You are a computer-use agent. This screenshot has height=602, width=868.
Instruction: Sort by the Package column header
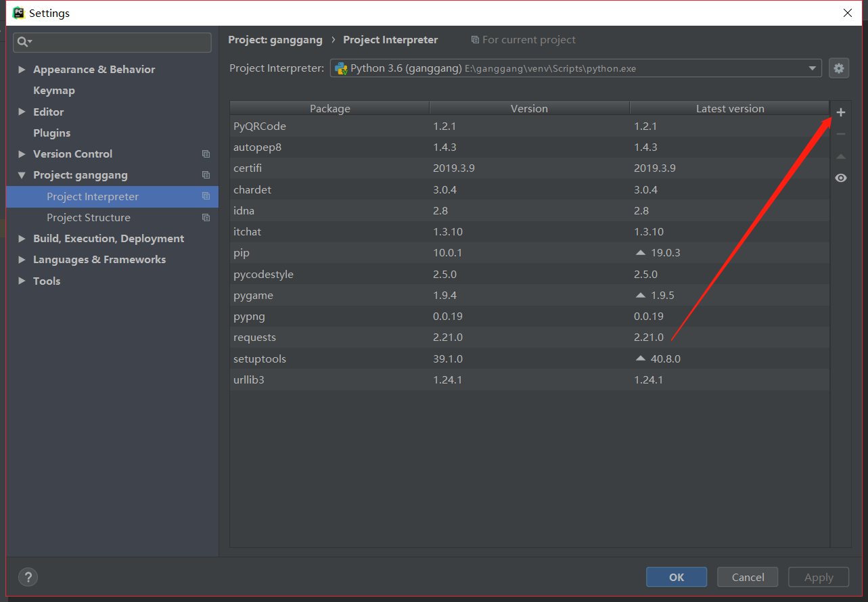pos(329,108)
